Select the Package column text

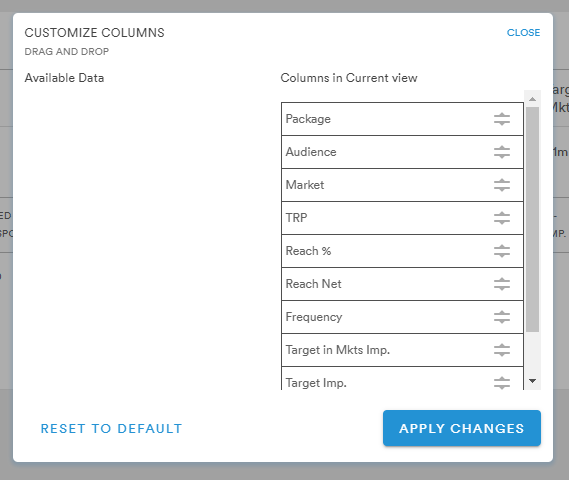(308, 119)
